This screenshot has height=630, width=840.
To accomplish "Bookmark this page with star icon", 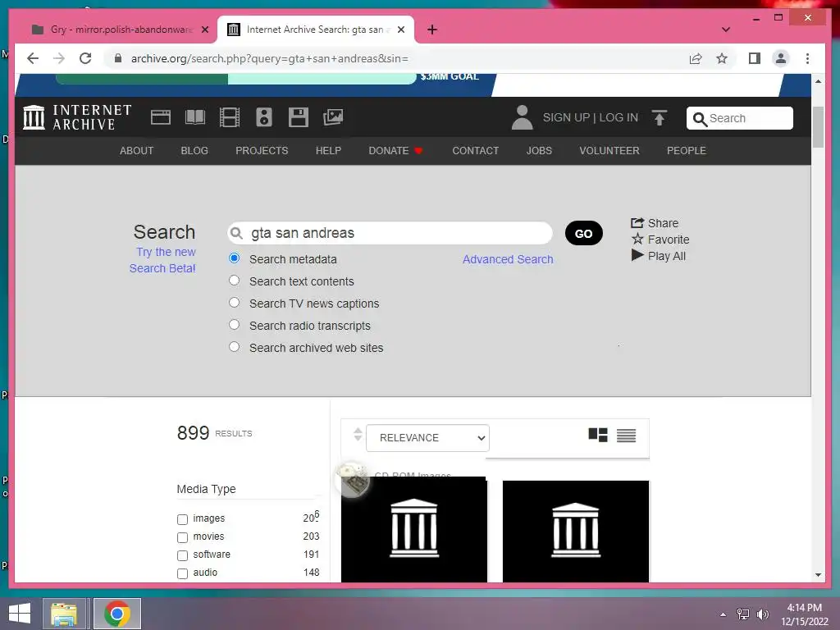I will [722, 58].
